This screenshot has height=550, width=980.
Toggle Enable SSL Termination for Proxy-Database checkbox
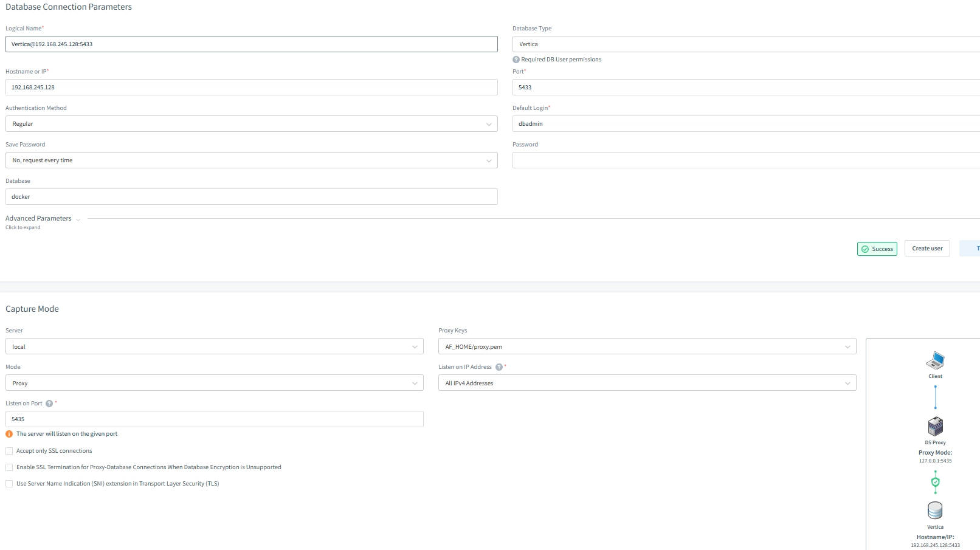[9, 467]
